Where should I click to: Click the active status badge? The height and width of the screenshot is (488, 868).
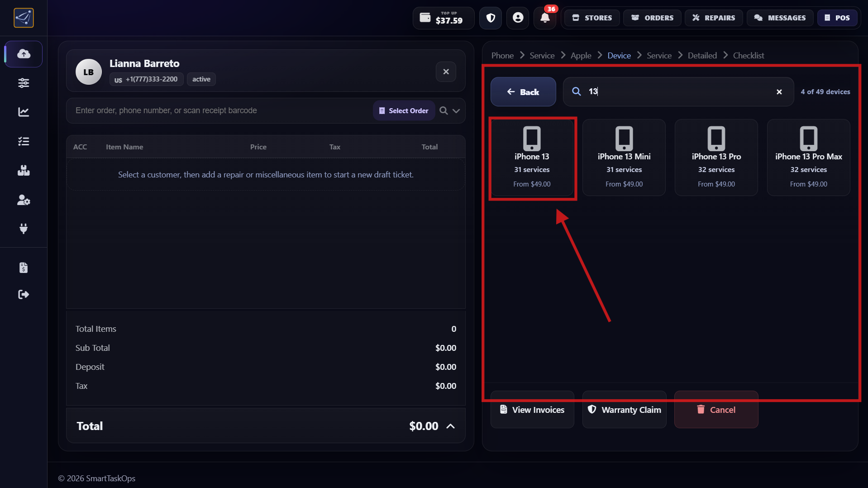(201, 79)
